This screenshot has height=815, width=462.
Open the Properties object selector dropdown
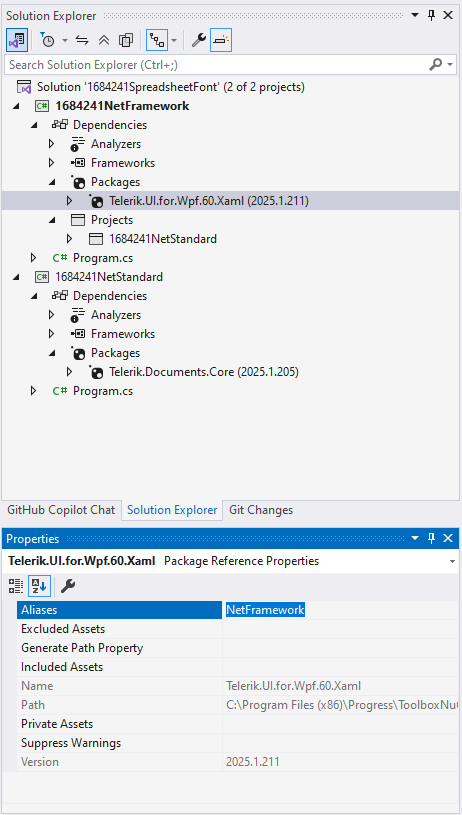pyautogui.click(x=453, y=561)
